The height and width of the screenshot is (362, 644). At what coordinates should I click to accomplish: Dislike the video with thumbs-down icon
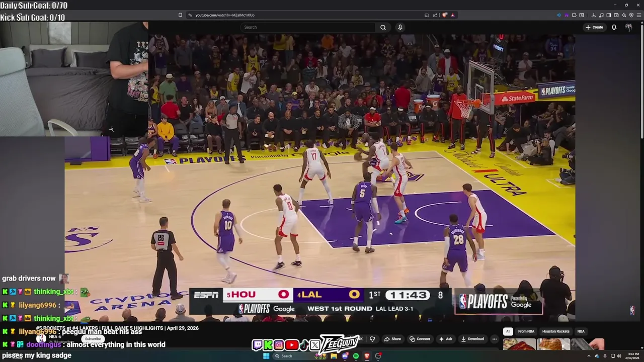(x=372, y=339)
